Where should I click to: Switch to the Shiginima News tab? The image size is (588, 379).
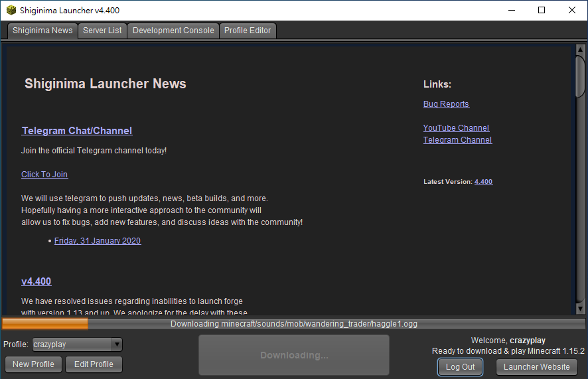42,31
